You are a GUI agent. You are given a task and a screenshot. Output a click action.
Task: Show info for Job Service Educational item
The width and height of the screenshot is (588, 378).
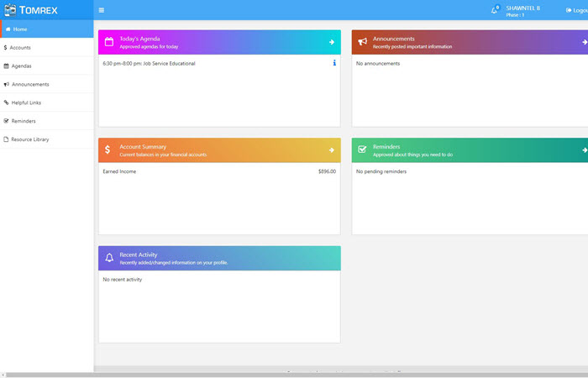(334, 63)
